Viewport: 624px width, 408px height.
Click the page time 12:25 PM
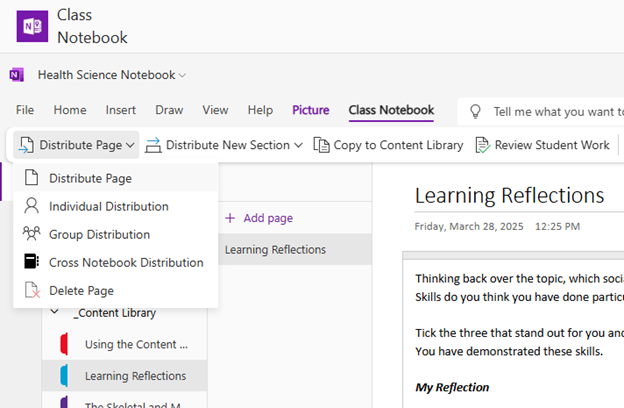(x=558, y=226)
